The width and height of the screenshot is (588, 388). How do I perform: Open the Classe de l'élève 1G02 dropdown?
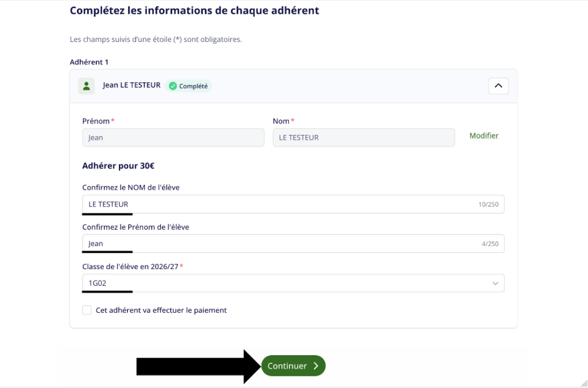pos(293,283)
